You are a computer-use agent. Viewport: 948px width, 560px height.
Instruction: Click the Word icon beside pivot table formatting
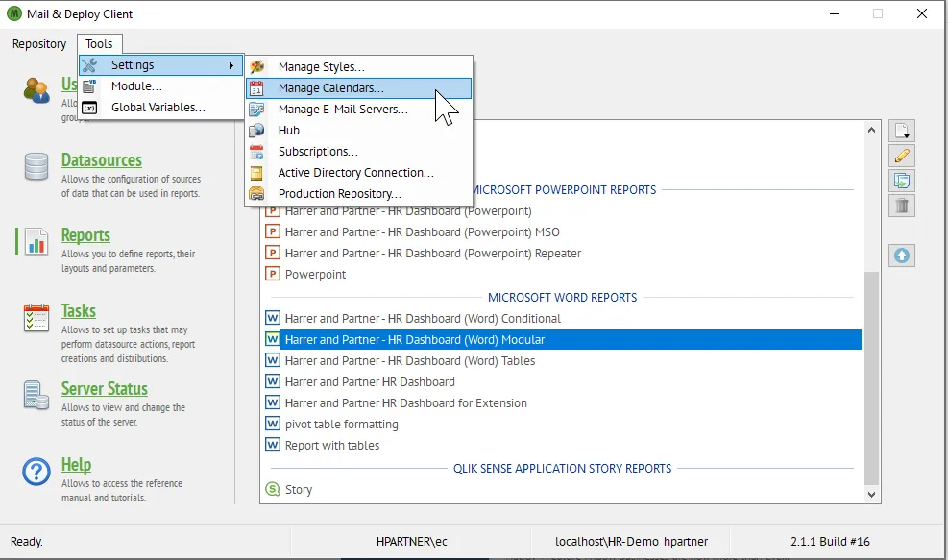(273, 424)
